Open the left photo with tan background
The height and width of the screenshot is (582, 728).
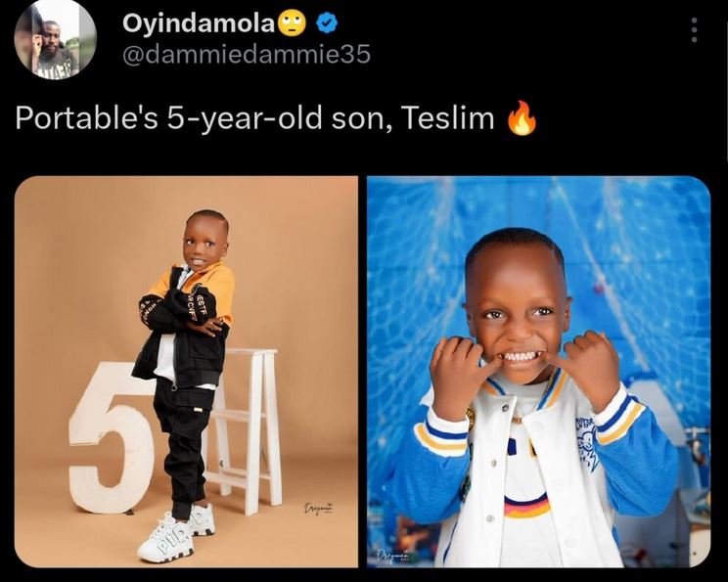click(186, 372)
